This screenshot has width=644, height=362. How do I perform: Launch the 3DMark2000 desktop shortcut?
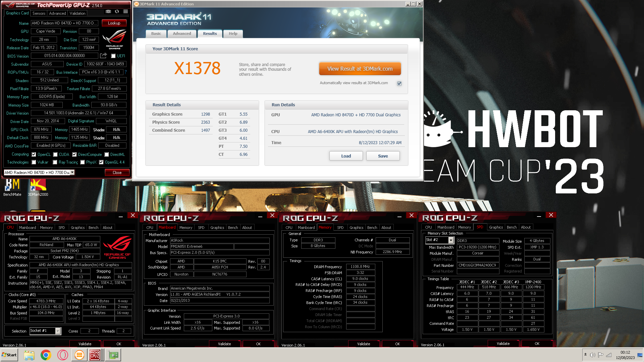(38, 187)
